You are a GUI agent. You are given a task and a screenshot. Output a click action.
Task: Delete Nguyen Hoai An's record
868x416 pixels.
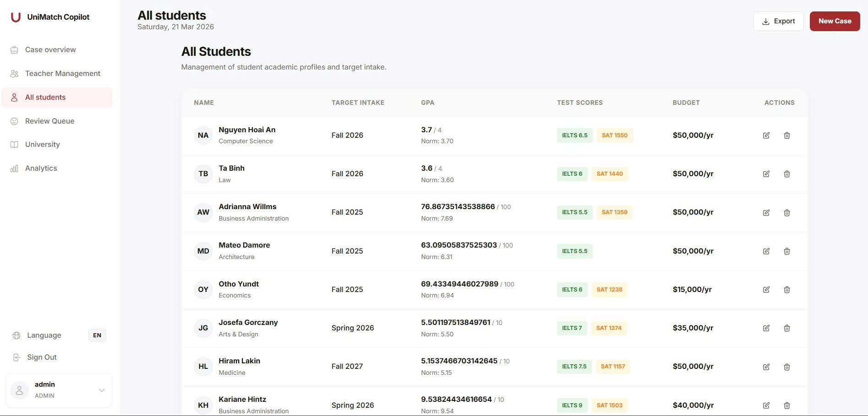[x=787, y=135]
